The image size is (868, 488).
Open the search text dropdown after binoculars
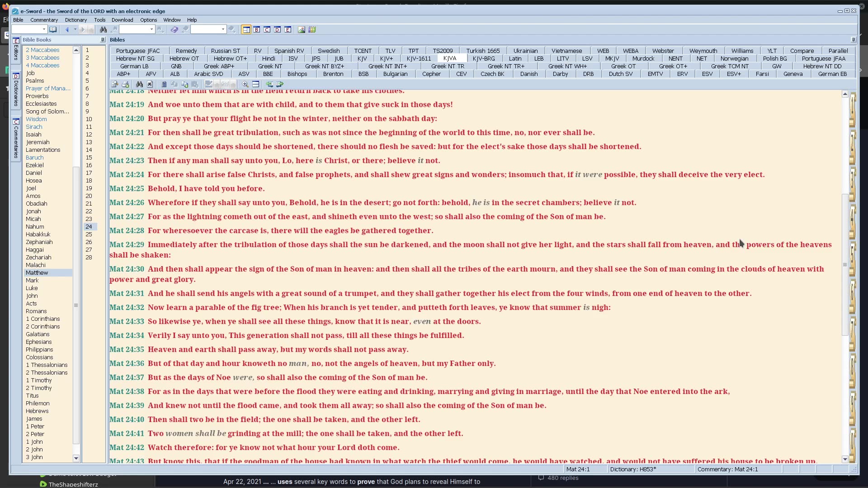(151, 30)
